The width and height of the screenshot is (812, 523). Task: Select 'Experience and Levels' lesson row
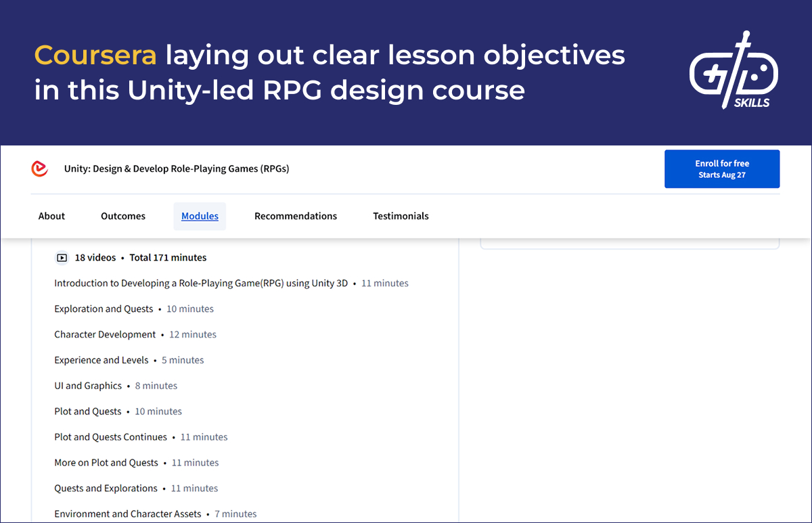point(129,361)
